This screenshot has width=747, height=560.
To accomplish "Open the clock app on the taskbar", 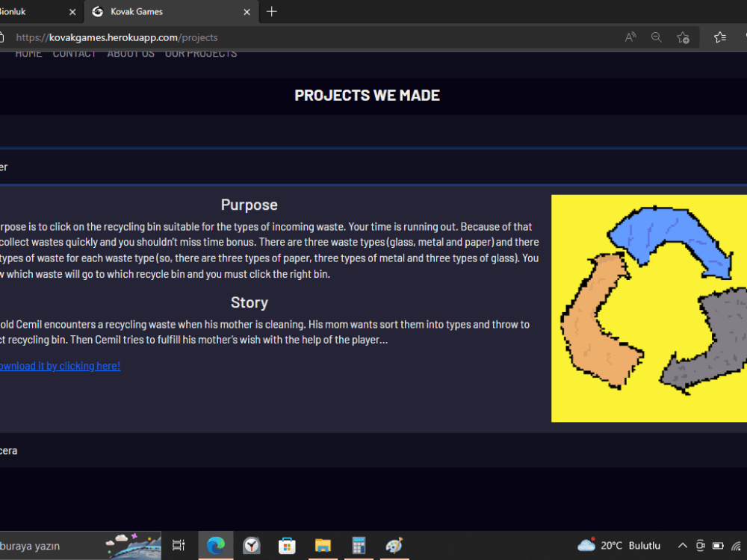I will pos(251,545).
